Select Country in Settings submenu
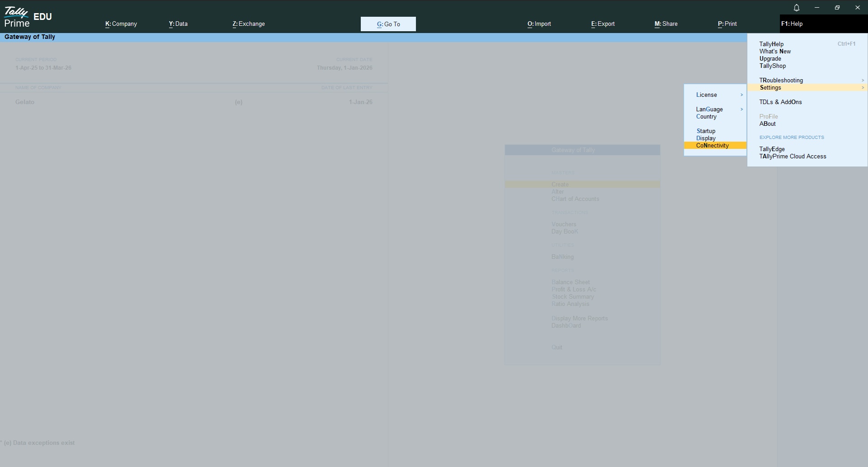 click(x=706, y=117)
